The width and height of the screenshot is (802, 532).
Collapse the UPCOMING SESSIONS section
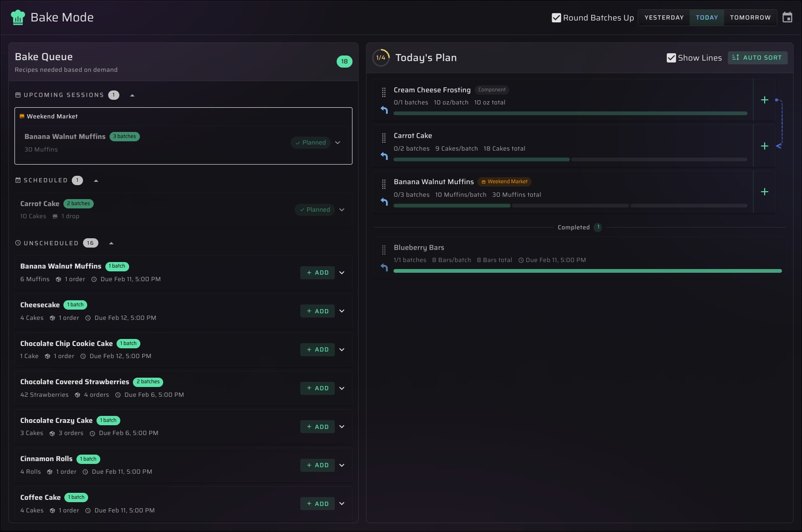(132, 95)
